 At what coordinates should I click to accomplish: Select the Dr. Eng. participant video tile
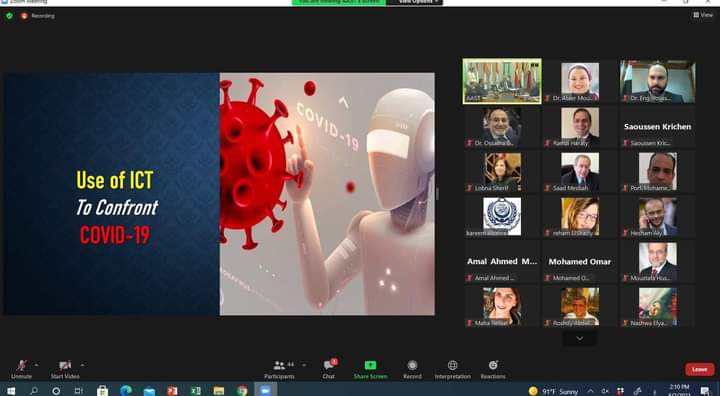(658, 81)
